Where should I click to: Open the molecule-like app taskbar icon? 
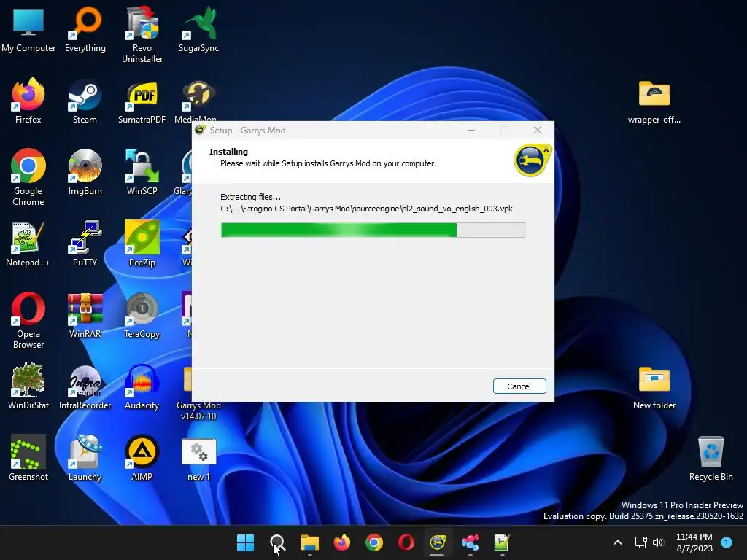click(471, 542)
